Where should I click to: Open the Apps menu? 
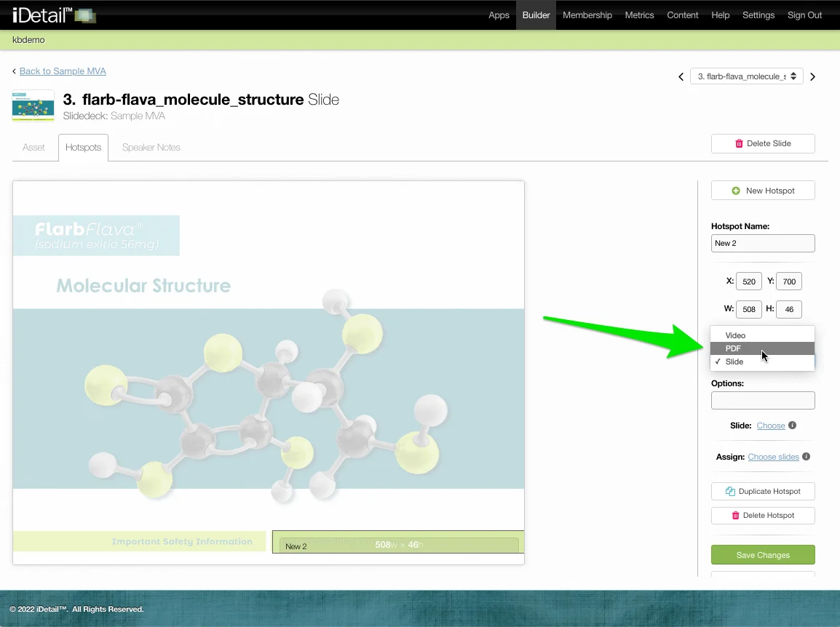click(499, 15)
